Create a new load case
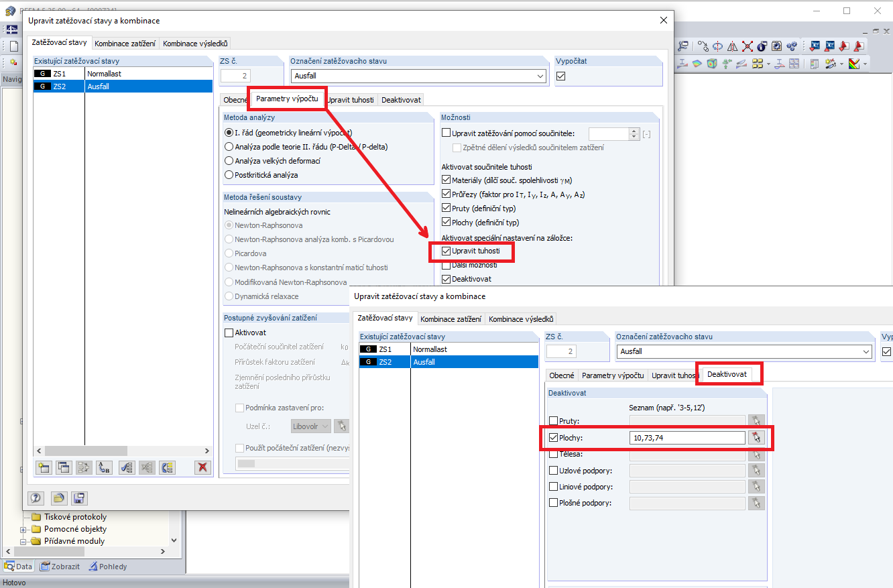Viewport: 893px width, 588px height. 43,467
